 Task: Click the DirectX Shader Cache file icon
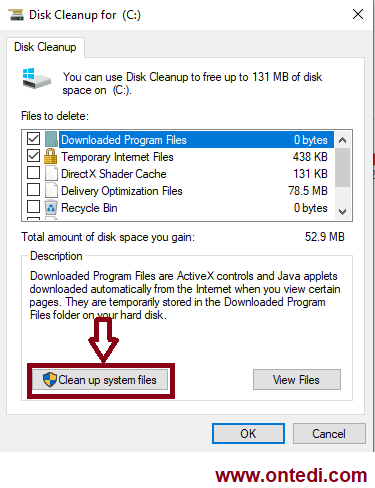(x=51, y=173)
